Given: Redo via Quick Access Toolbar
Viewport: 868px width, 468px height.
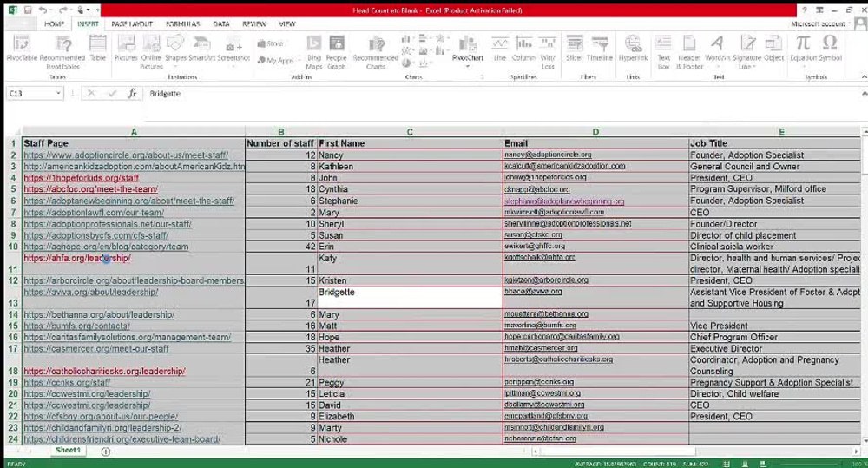Looking at the screenshot, I should (x=63, y=10).
